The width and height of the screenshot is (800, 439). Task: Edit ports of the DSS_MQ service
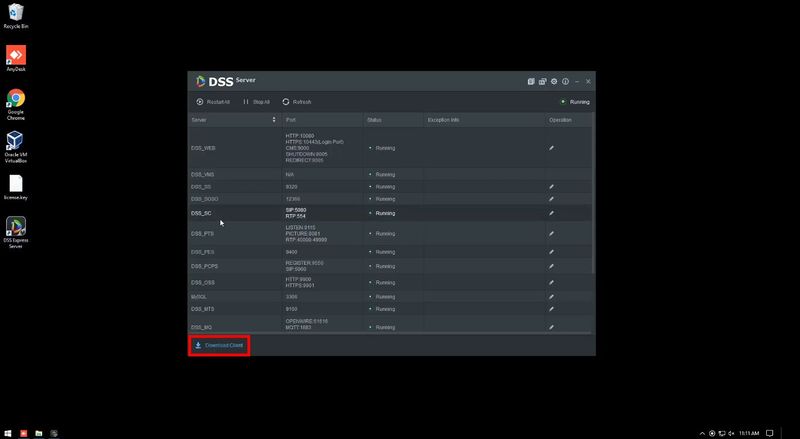pyautogui.click(x=552, y=327)
